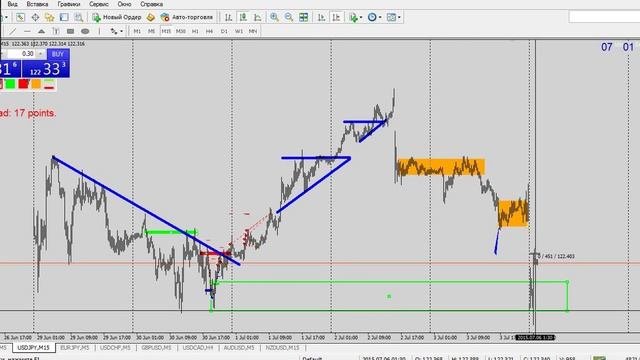The height and width of the screenshot is (360, 640).
Task: Open the periods clock dropdown
Action: pyautogui.click(x=374, y=17)
